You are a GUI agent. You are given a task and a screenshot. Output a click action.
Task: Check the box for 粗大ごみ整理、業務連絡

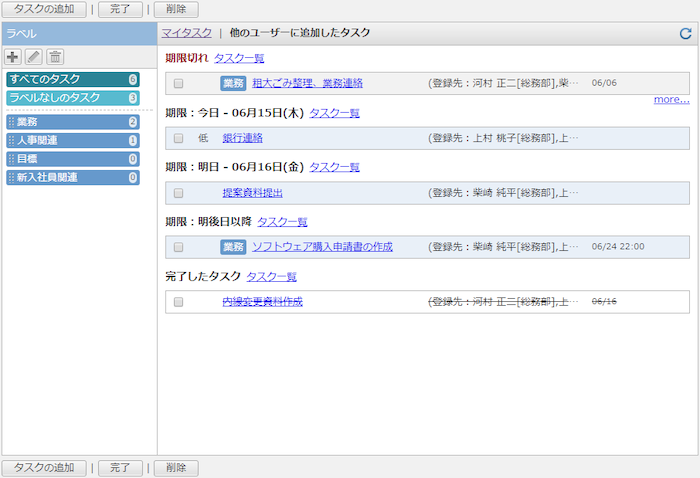pyautogui.click(x=179, y=84)
